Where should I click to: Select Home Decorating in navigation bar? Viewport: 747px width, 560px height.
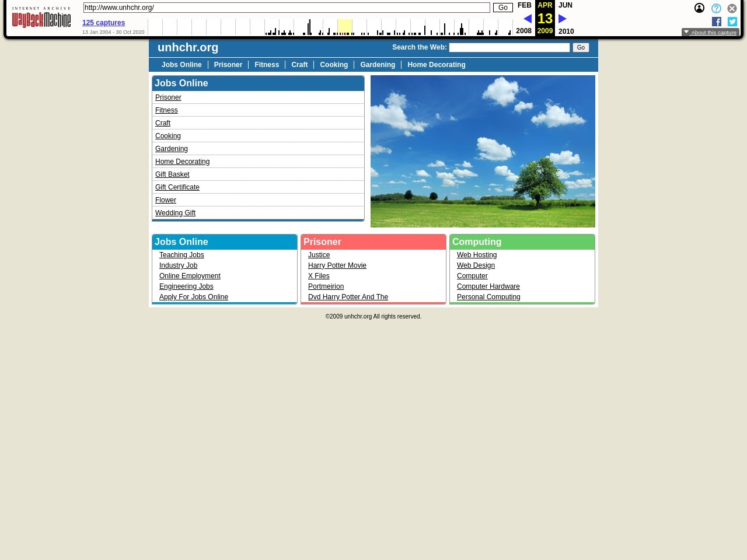click(x=436, y=65)
